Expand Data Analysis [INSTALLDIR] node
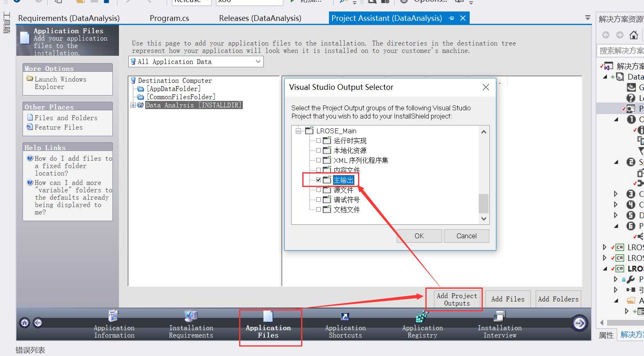This screenshot has width=644, height=356. pyautogui.click(x=133, y=105)
